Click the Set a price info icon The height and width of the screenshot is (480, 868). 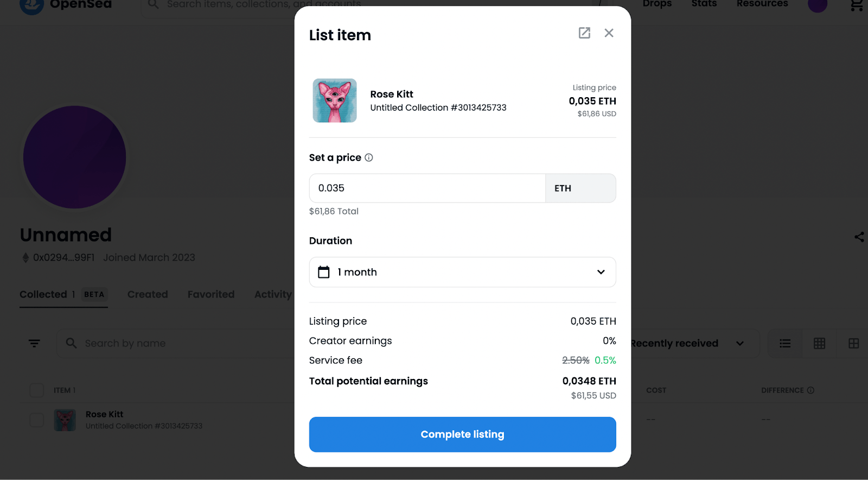pos(369,157)
